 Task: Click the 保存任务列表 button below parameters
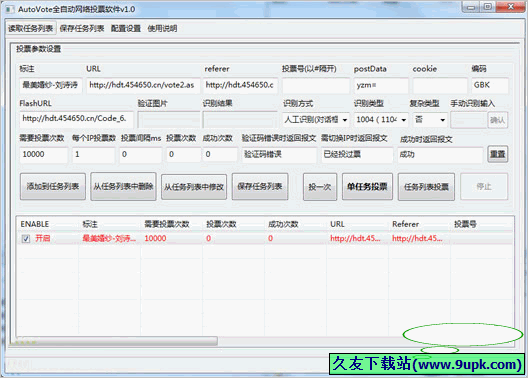tap(260, 187)
